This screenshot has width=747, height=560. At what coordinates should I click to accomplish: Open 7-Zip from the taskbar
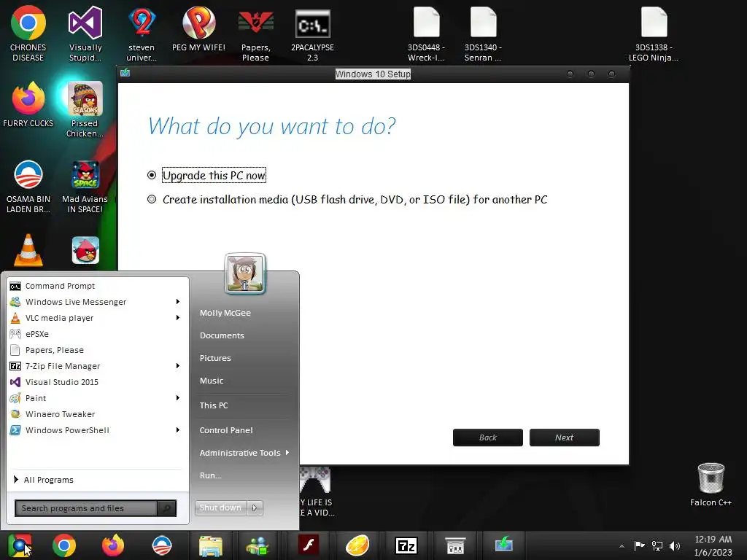pos(406,545)
